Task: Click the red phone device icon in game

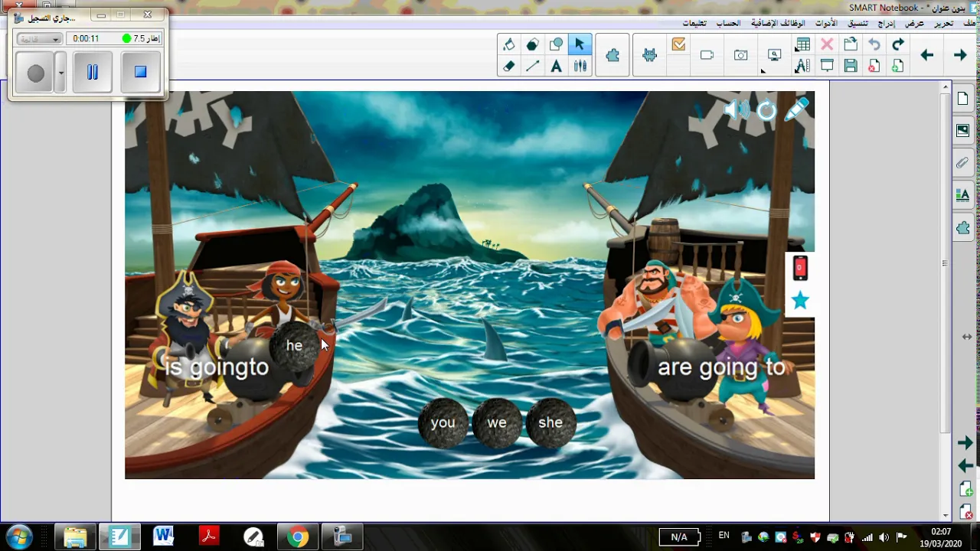Action: point(800,267)
